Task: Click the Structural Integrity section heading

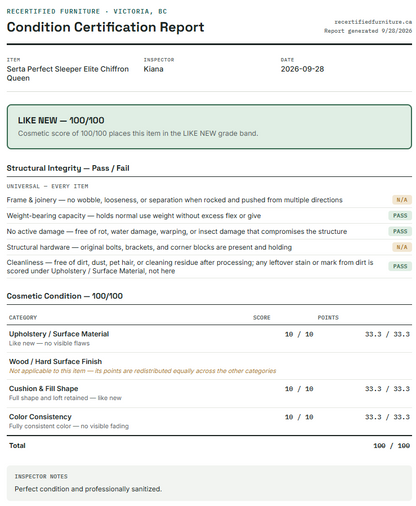Action: pyautogui.click(x=68, y=168)
